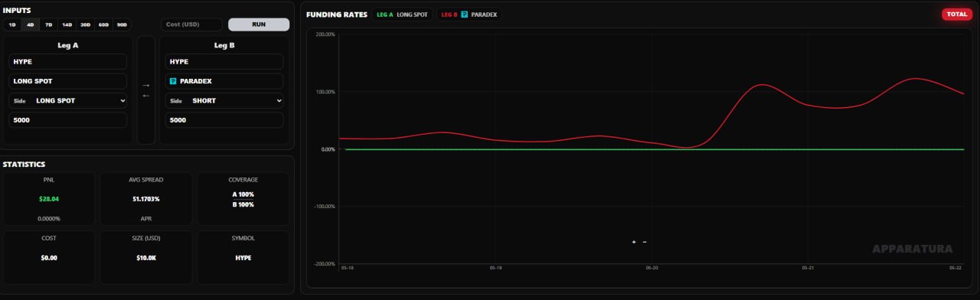This screenshot has height=300, width=980.
Task: Click the 0.0000% value under PNL
Action: pos(49,218)
